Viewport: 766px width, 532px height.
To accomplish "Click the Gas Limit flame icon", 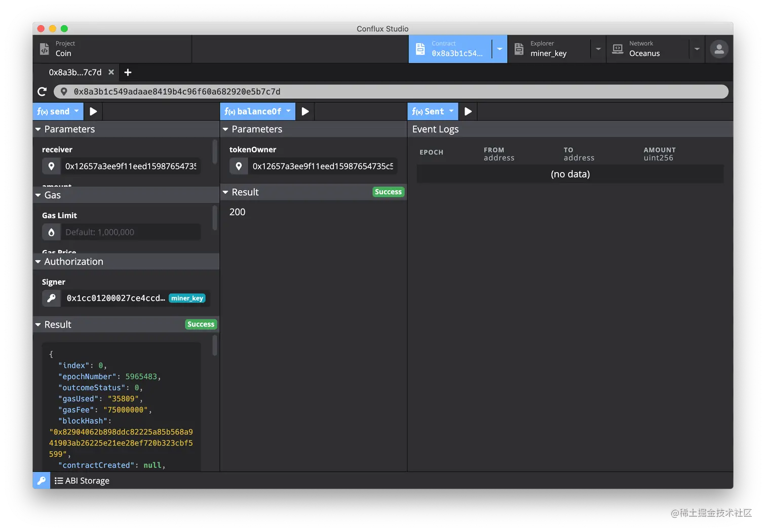I will coord(51,232).
